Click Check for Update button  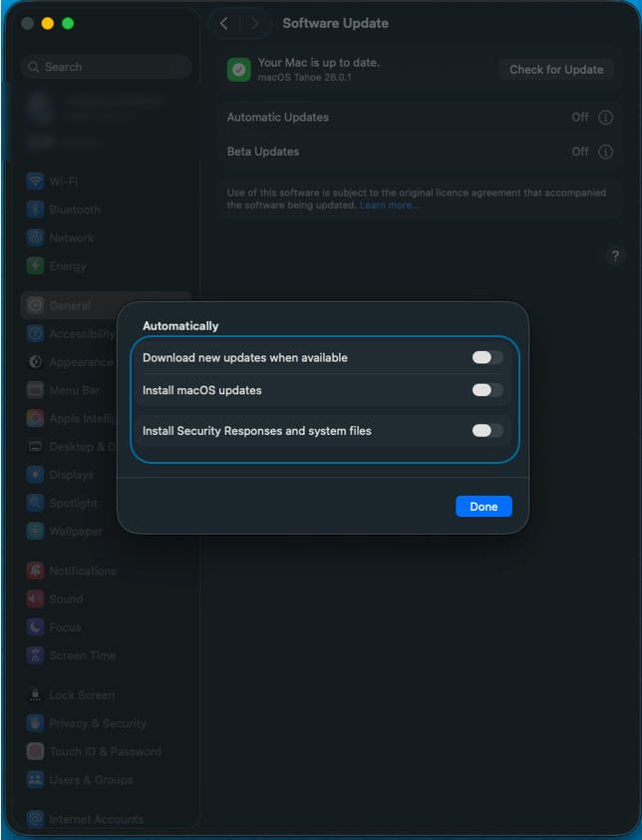click(555, 70)
